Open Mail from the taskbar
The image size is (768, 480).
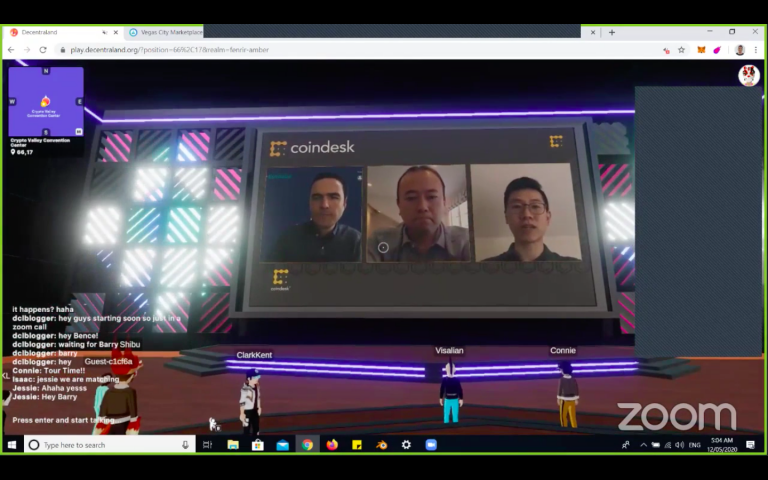click(x=283, y=445)
